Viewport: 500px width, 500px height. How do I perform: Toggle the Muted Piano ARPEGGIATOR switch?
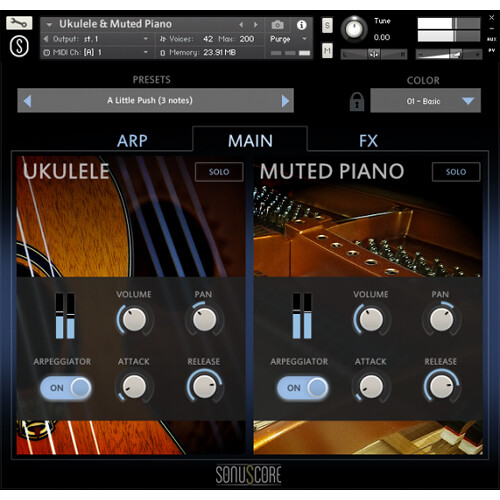pyautogui.click(x=303, y=388)
